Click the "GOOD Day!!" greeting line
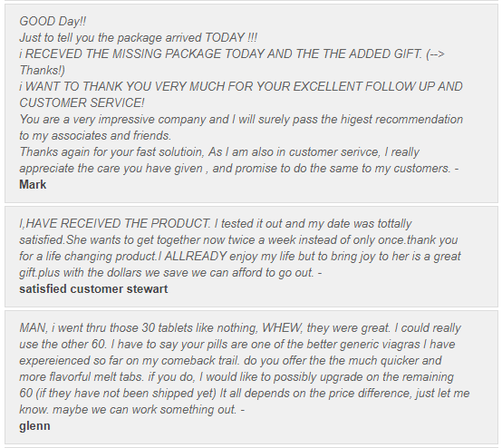This screenshot has height=448, width=502. pyautogui.click(x=53, y=21)
